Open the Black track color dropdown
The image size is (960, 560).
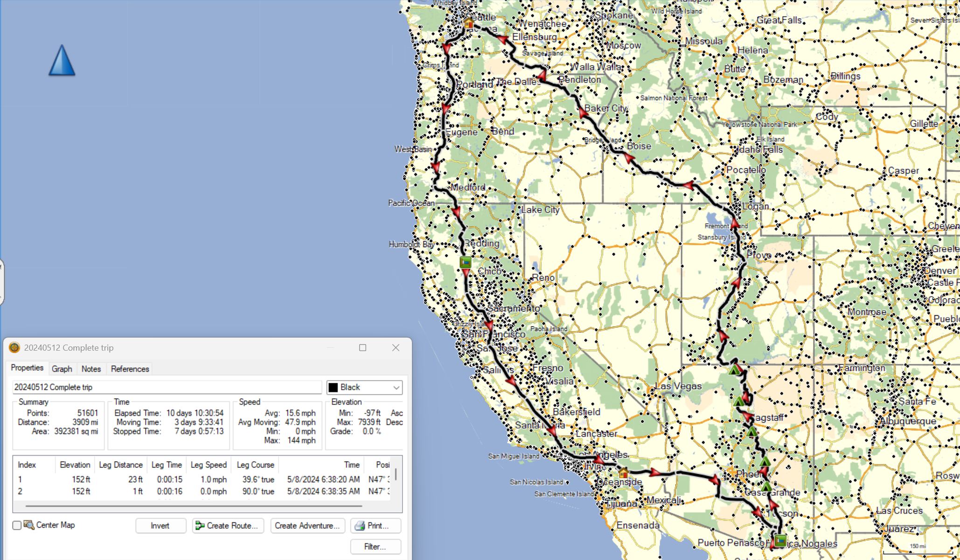pos(396,387)
